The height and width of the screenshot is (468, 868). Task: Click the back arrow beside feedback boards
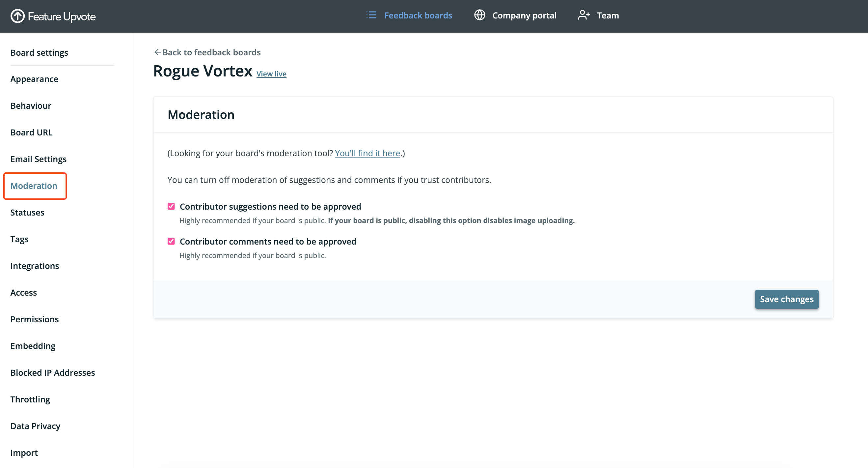(x=157, y=52)
